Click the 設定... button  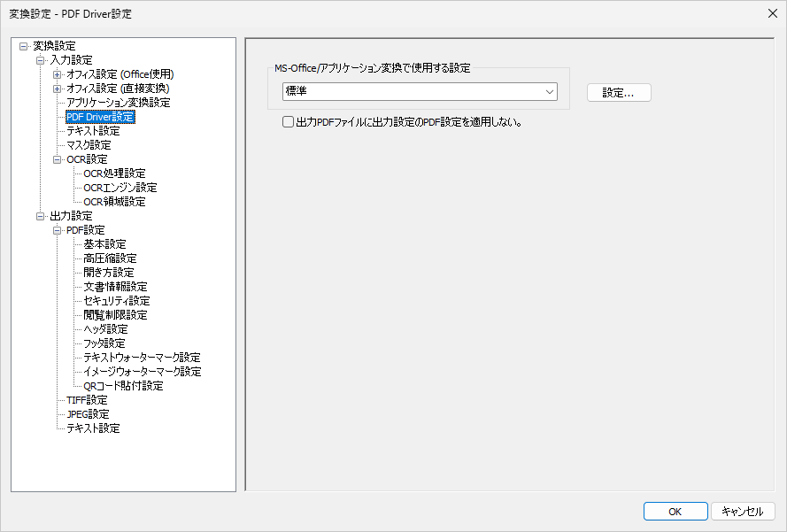tap(618, 92)
